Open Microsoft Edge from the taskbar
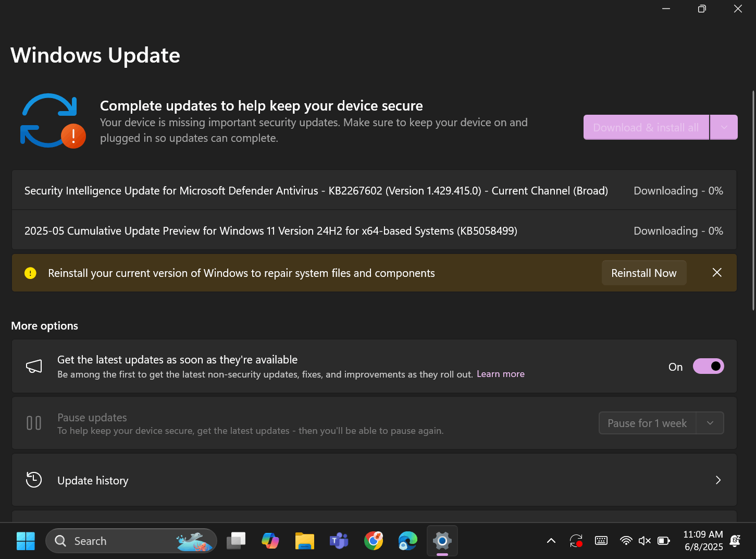 click(x=408, y=541)
